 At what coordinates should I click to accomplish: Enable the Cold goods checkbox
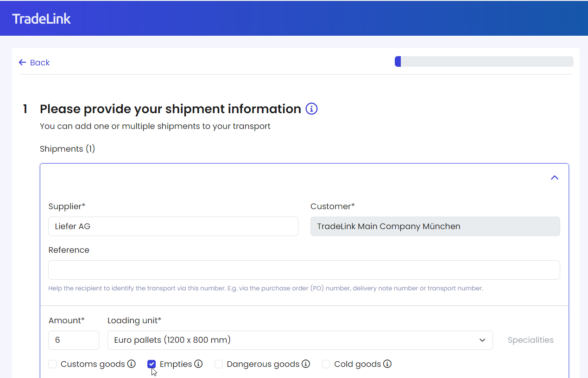[x=326, y=364]
